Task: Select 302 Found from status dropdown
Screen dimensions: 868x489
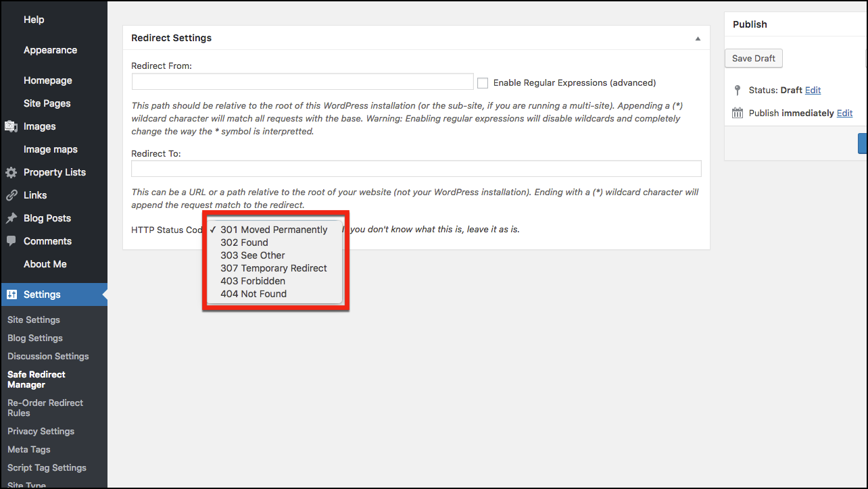Action: [244, 242]
